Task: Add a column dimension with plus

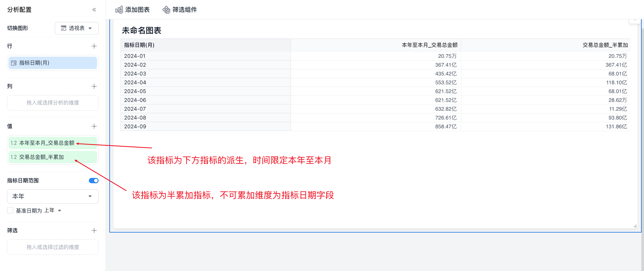Action: (x=94, y=86)
